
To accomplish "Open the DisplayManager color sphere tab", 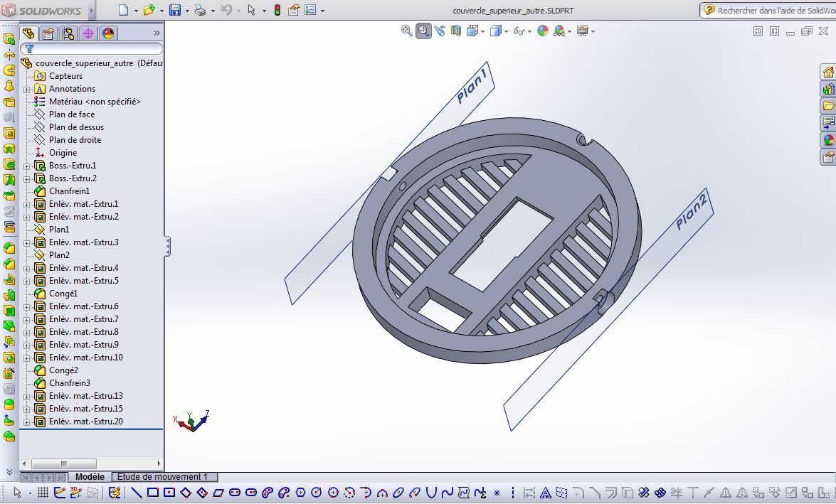I will (x=107, y=33).
